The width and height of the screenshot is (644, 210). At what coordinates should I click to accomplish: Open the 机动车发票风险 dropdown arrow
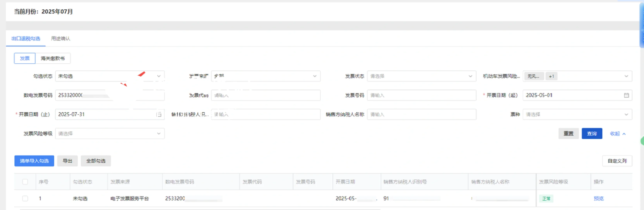click(x=626, y=76)
